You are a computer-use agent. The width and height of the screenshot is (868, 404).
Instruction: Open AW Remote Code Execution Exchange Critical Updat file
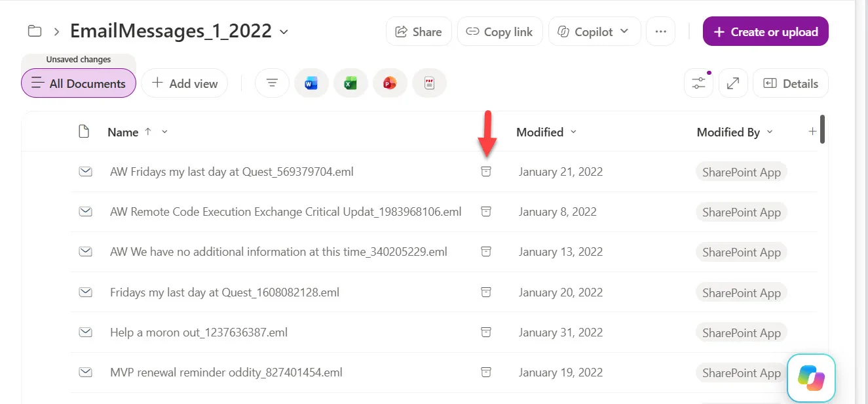[x=286, y=212]
